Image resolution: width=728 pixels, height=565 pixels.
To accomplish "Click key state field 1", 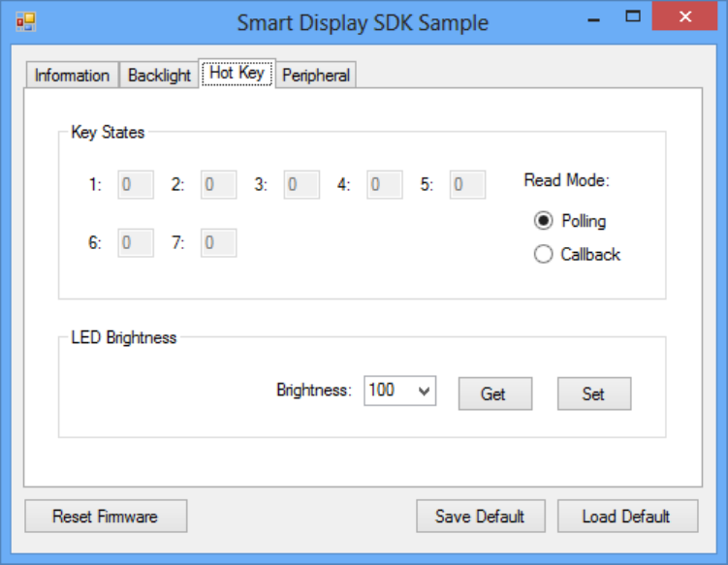I will point(136,184).
